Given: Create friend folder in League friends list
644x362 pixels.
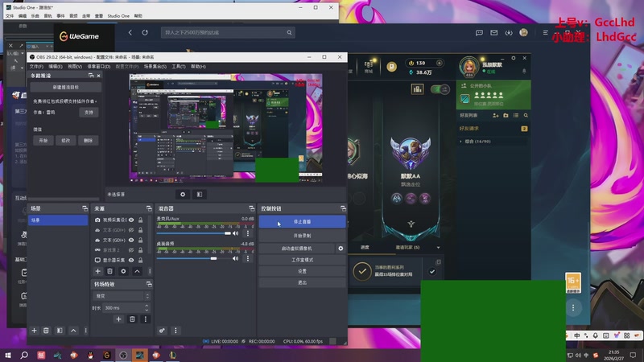Looking at the screenshot, I should click(506, 115).
